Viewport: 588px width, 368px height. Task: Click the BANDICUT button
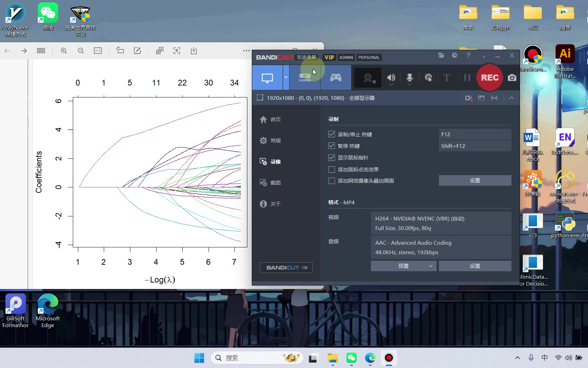pyautogui.click(x=286, y=268)
